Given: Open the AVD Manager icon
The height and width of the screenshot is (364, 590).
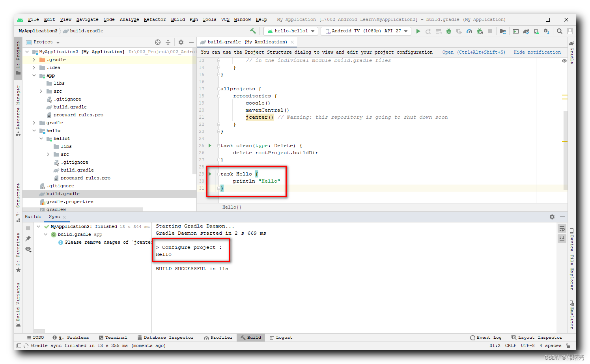Looking at the screenshot, I should (x=536, y=31).
